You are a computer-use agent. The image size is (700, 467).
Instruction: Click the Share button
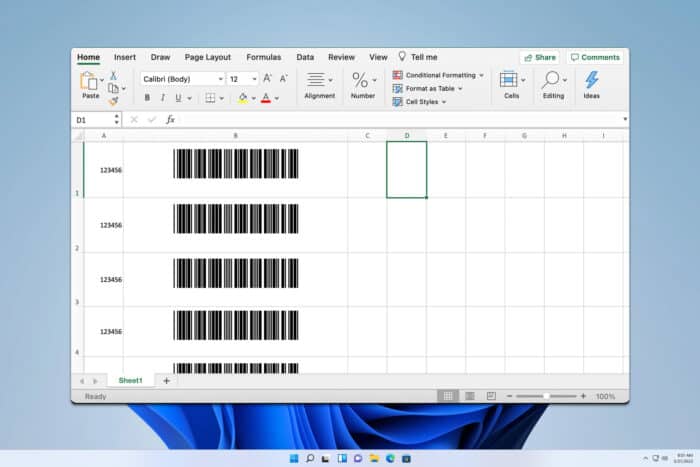(540, 57)
